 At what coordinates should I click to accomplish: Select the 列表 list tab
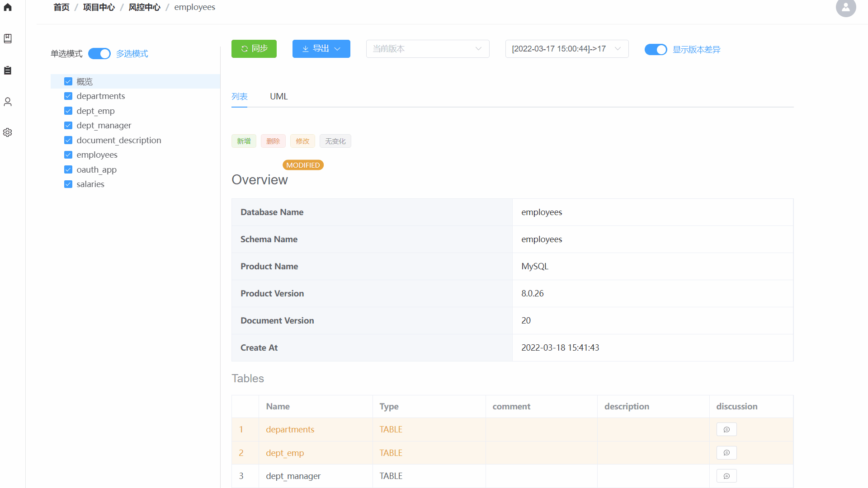coord(239,96)
